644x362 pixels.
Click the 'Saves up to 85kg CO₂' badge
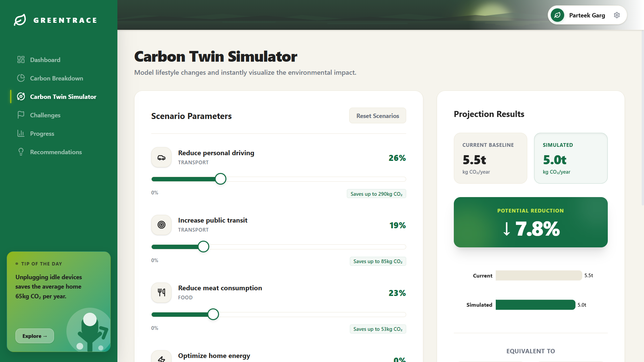378,261
